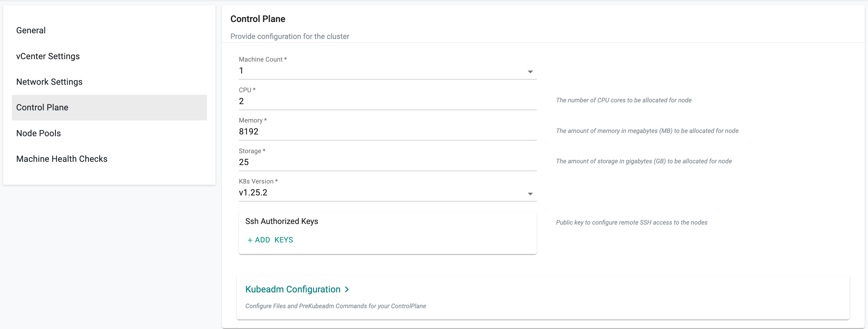Click the vCenter Settings sidebar icon

point(48,56)
